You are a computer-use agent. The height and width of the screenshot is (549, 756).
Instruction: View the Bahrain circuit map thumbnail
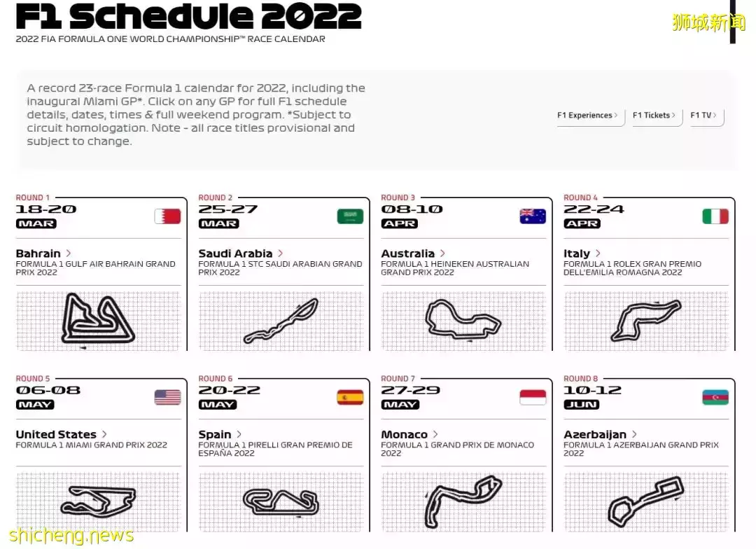(98, 320)
